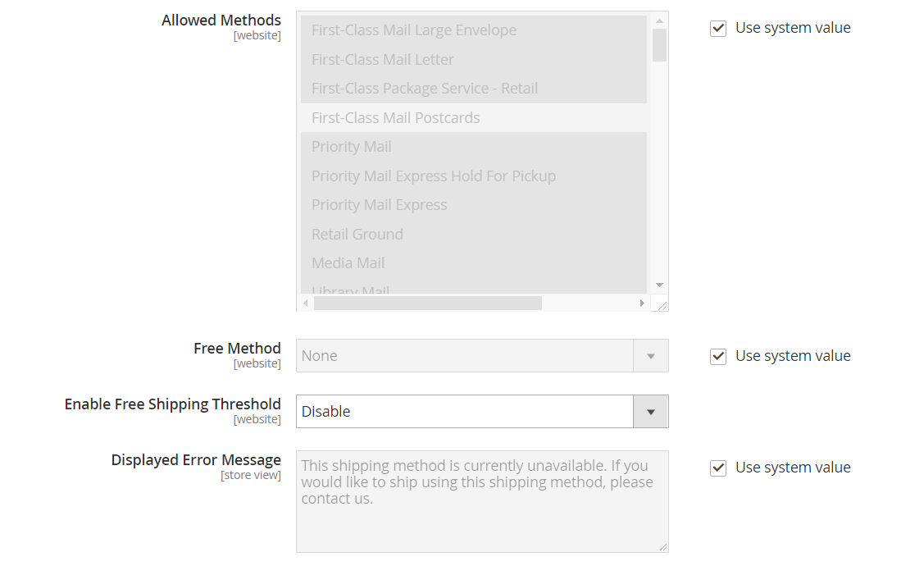Click the horizontal scroll right arrow
The image size is (924, 566).
642,304
